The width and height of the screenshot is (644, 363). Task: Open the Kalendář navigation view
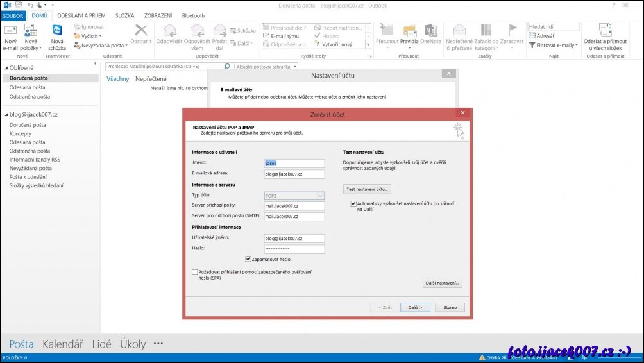(63, 344)
